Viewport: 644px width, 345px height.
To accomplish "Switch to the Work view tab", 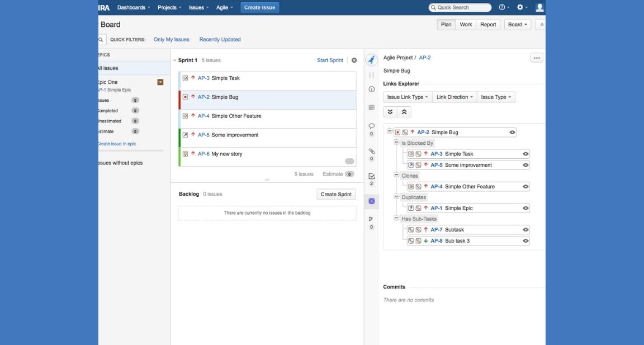I will coord(466,25).
